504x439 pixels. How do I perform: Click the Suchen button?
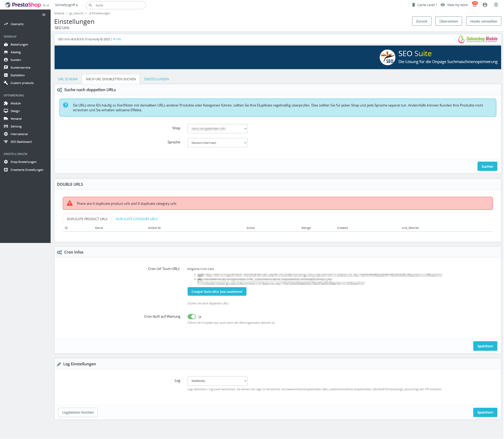(487, 166)
